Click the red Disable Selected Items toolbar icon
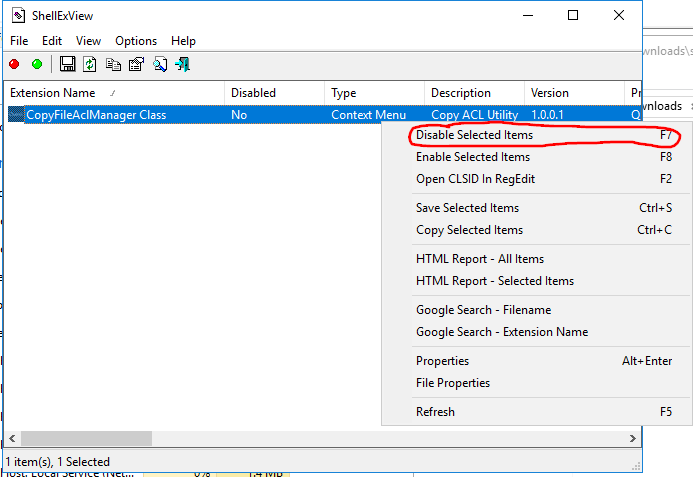The height and width of the screenshot is (477, 693). (14, 65)
